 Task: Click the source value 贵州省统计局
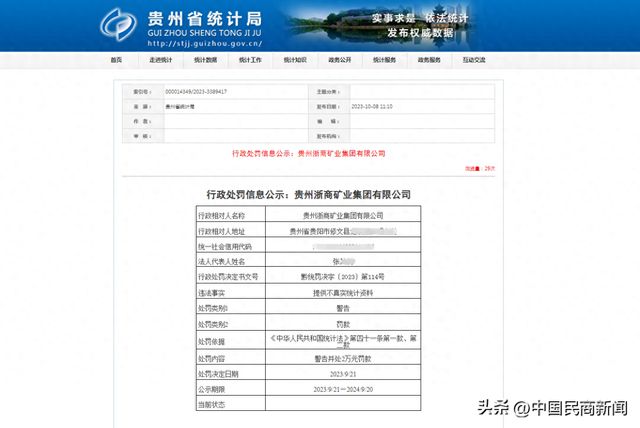180,106
